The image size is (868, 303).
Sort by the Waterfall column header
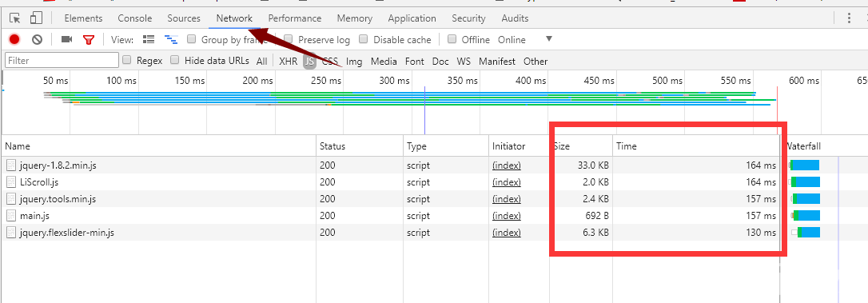point(824,146)
